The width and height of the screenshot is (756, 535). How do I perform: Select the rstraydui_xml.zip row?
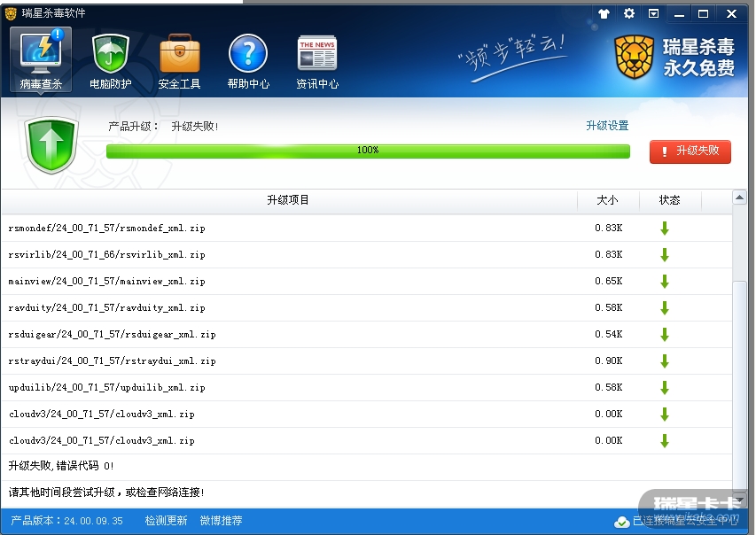366,361
